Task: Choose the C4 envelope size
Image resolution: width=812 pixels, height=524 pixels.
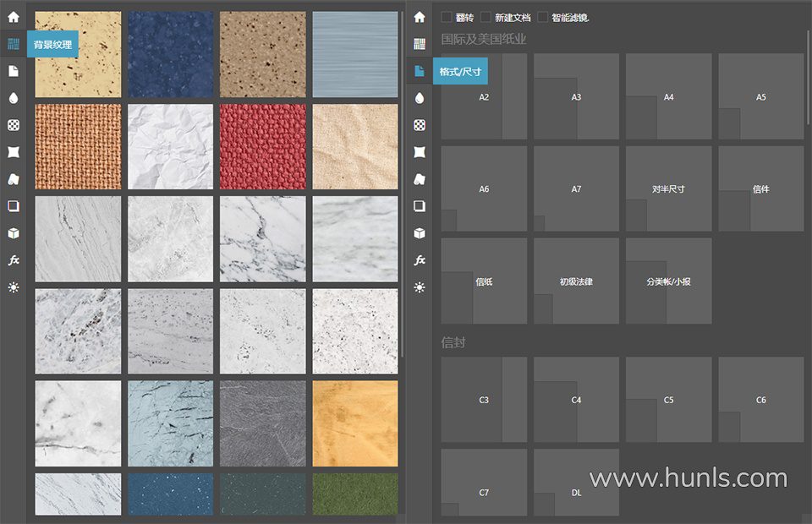Action: pos(576,399)
